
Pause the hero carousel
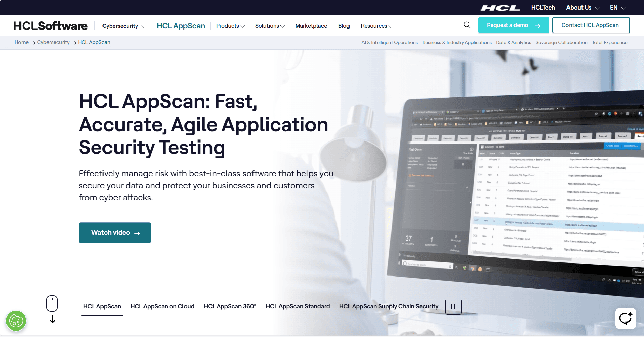click(x=453, y=307)
